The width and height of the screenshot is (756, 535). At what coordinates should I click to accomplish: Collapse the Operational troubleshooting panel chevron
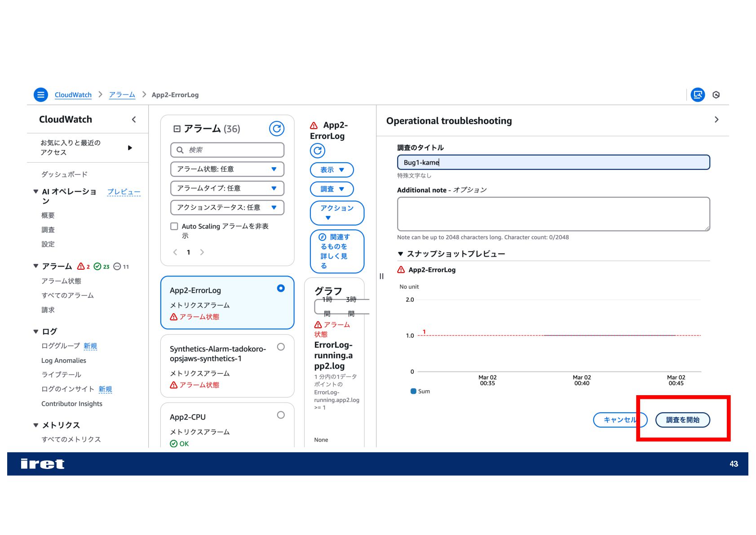(x=716, y=120)
